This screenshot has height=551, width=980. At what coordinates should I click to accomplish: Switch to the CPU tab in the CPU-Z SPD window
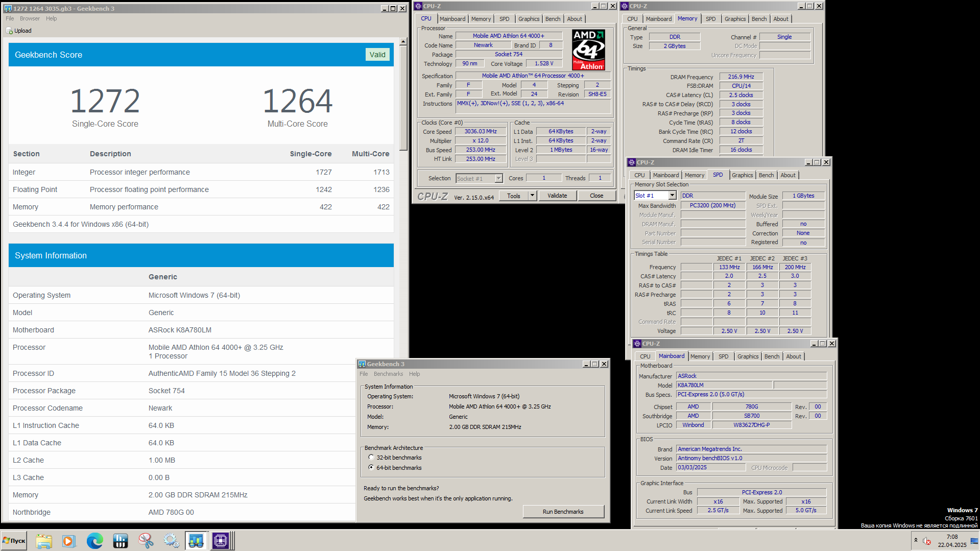[639, 175]
